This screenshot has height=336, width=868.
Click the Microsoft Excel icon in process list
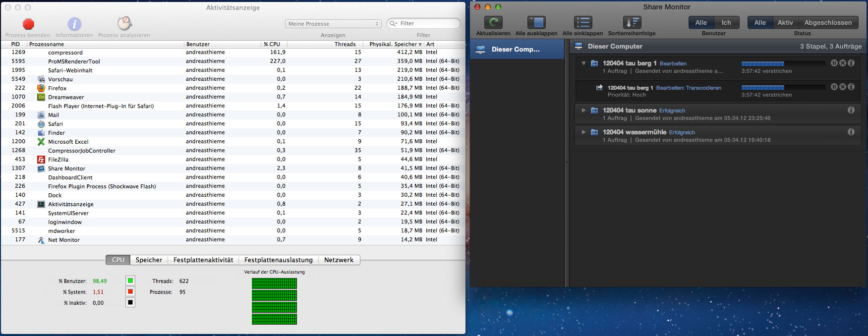41,141
